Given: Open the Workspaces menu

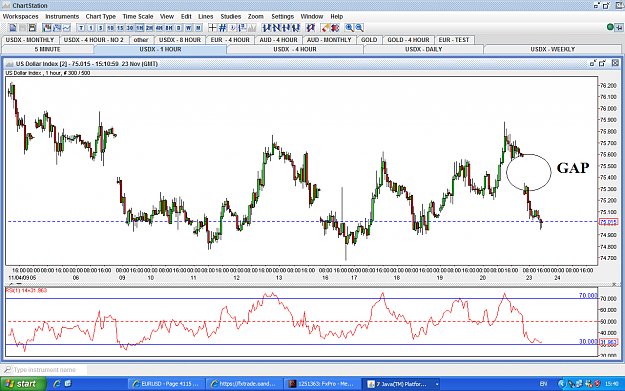Looking at the screenshot, I should 20,16.
